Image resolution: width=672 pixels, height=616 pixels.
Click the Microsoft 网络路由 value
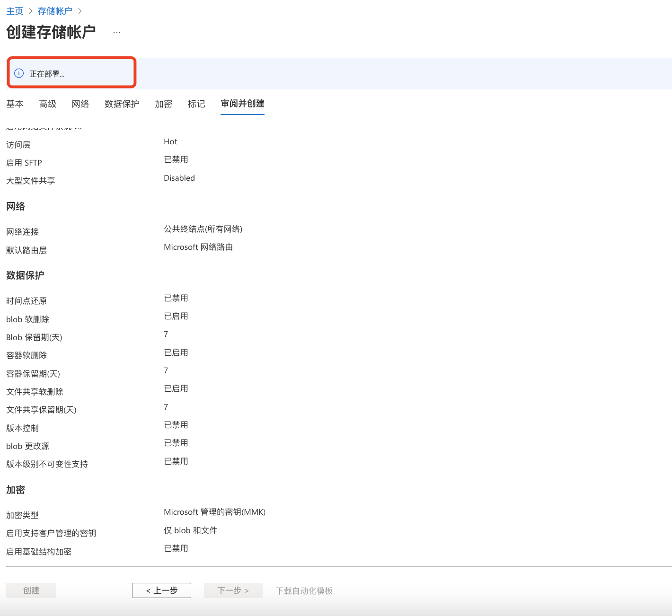(x=198, y=247)
